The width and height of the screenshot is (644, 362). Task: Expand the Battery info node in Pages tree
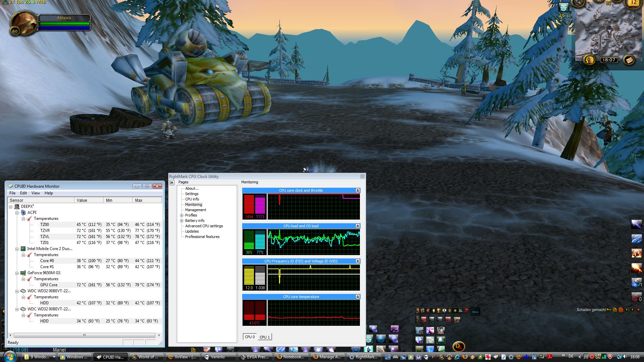[181, 221]
